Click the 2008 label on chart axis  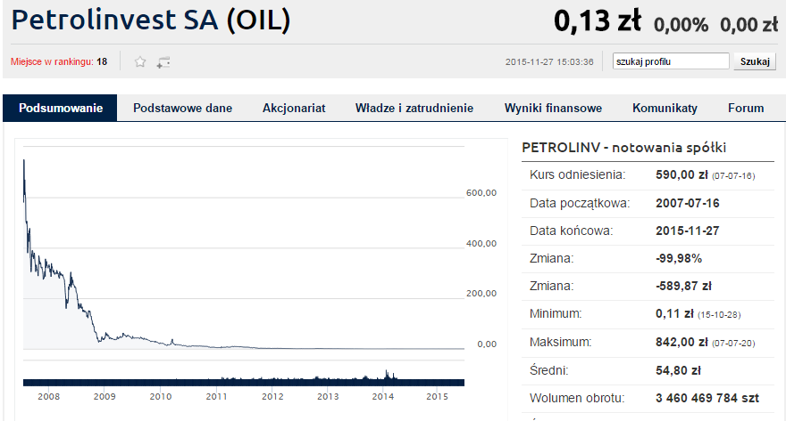coord(49,396)
